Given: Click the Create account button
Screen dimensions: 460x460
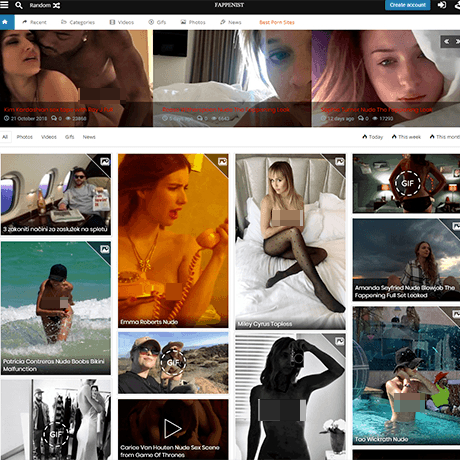Looking at the screenshot, I should point(407,5).
